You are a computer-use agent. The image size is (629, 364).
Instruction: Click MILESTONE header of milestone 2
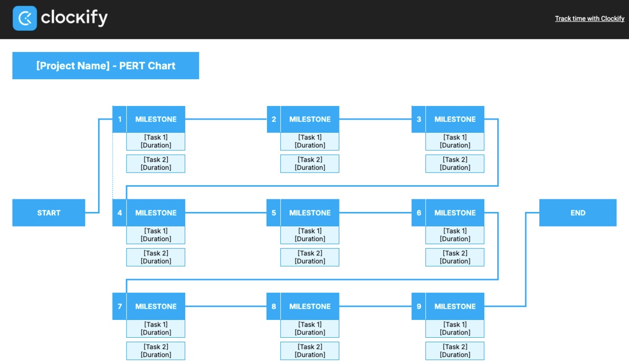[310, 119]
